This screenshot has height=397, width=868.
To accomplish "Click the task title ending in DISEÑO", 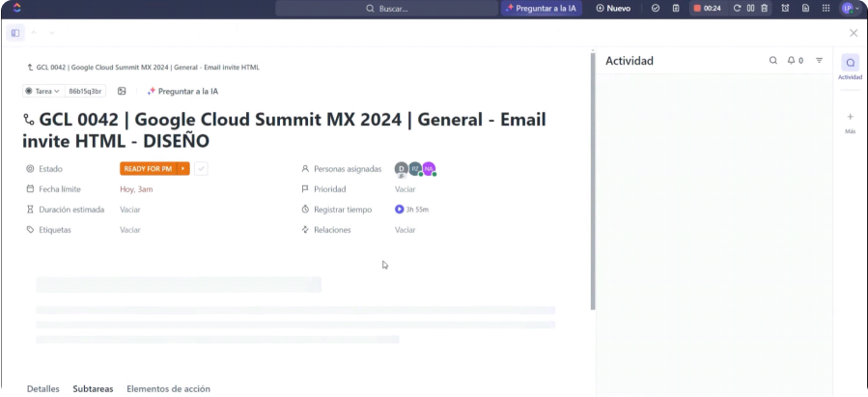I will (284, 130).
